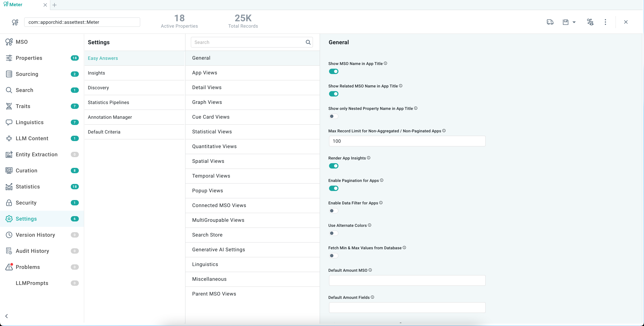Open the three-dot overflow menu
This screenshot has width=644, height=326.
click(x=605, y=22)
